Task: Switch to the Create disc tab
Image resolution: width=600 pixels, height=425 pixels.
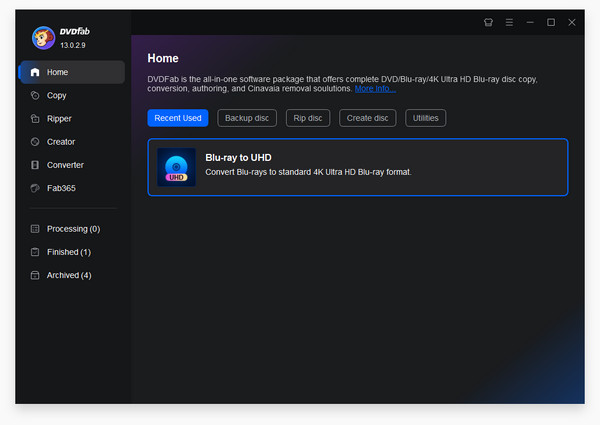Action: [367, 118]
